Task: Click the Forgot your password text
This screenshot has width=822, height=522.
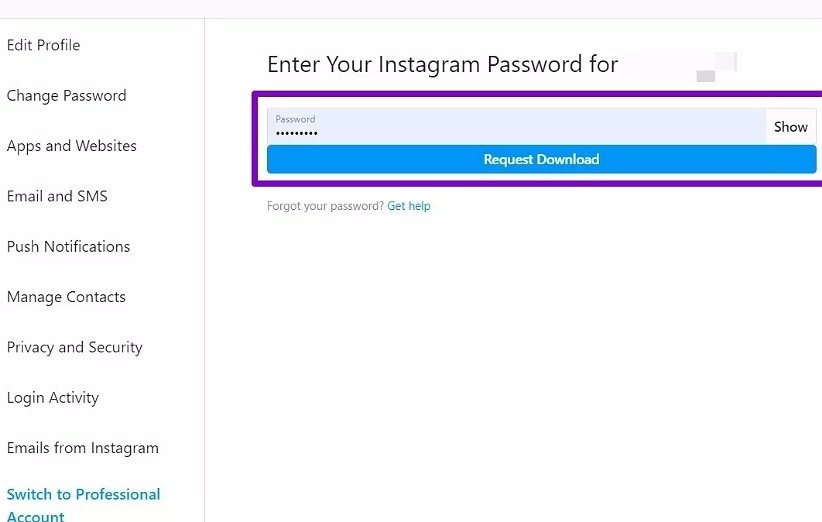Action: pyautogui.click(x=325, y=206)
